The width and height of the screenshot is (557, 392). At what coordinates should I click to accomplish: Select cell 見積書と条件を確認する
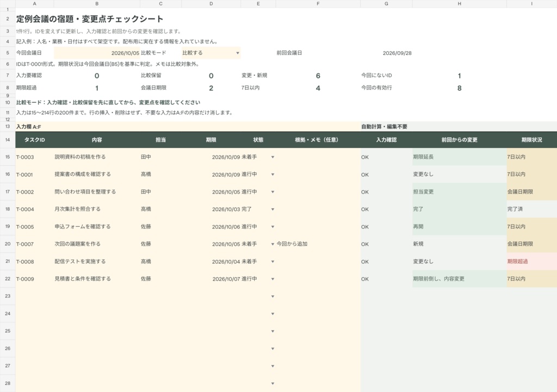pyautogui.click(x=97, y=279)
